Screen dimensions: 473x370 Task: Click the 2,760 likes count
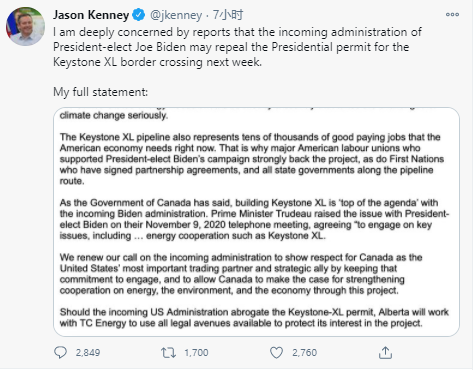coord(304,352)
